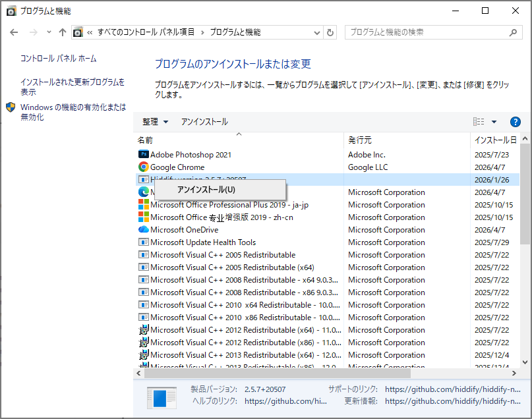Choose アンインストール(U) from the context menu
The width and height of the screenshot is (532, 419).
pos(220,190)
